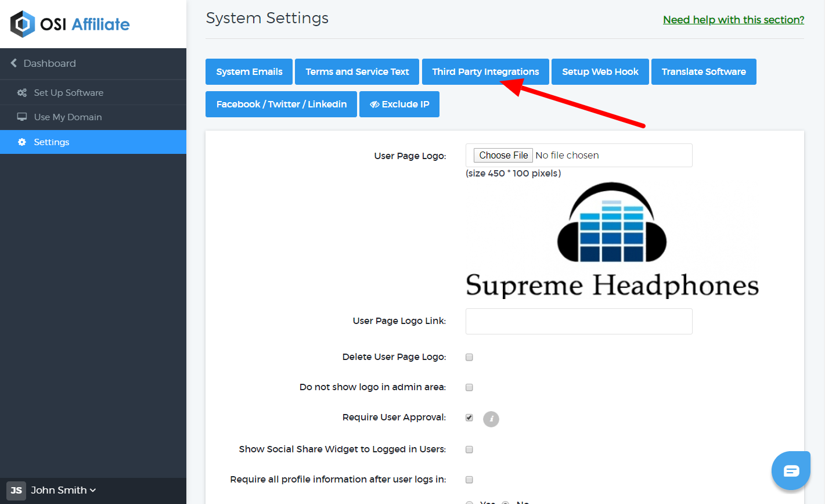
Task: Open Facebook / Twitter / Linkedin settings
Action: click(281, 104)
